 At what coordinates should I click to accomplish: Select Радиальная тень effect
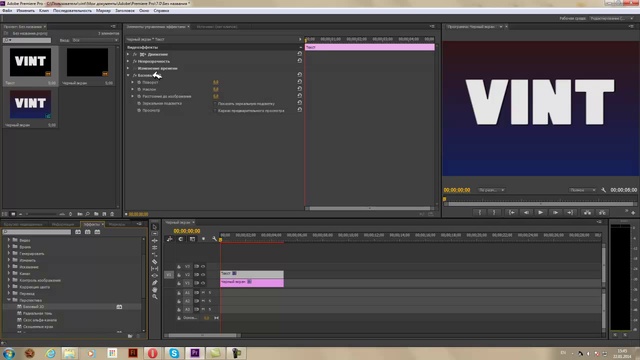point(38,313)
